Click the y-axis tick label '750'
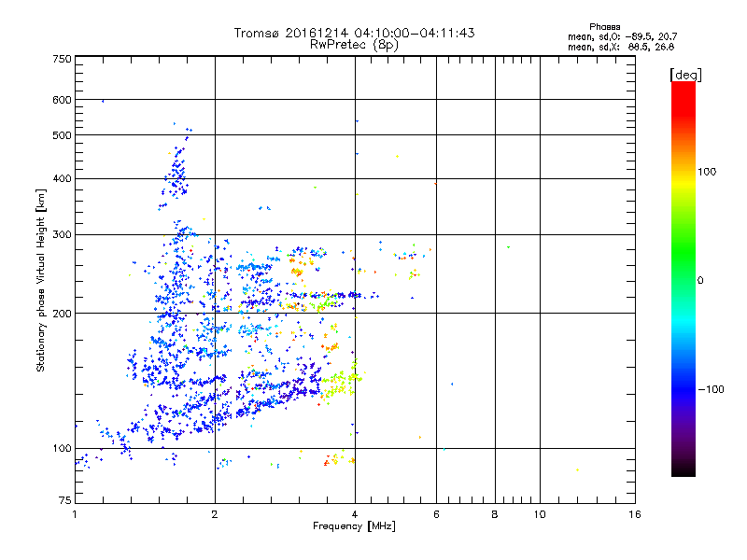 coord(62,60)
